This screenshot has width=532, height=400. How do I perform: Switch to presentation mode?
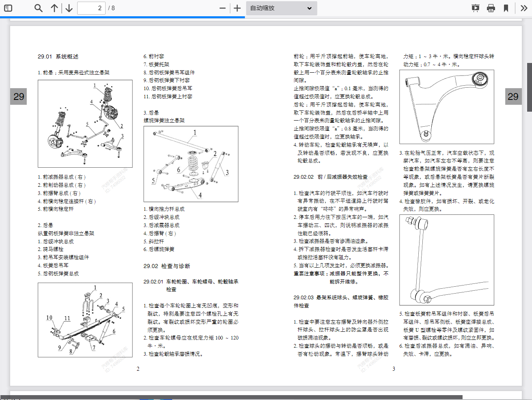[x=476, y=8]
